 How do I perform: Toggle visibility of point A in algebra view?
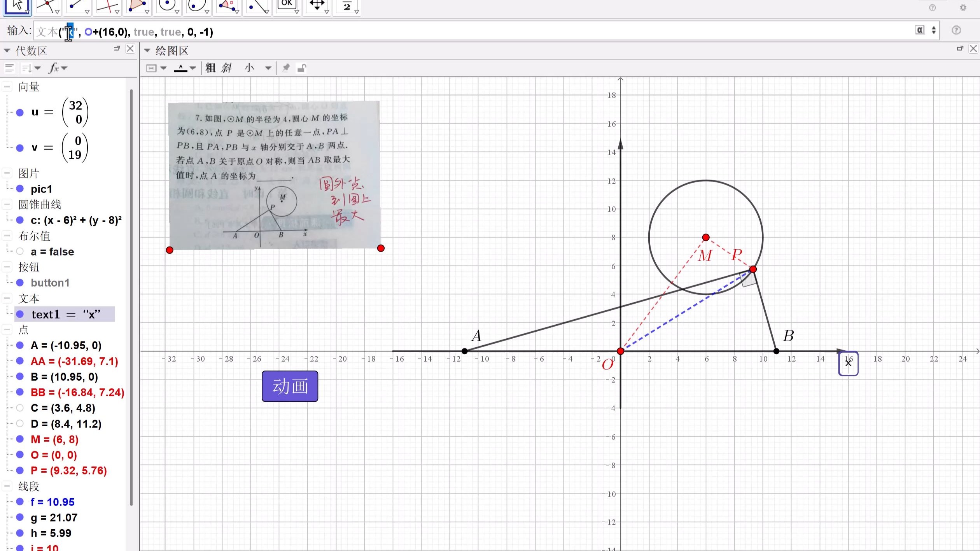click(x=20, y=345)
